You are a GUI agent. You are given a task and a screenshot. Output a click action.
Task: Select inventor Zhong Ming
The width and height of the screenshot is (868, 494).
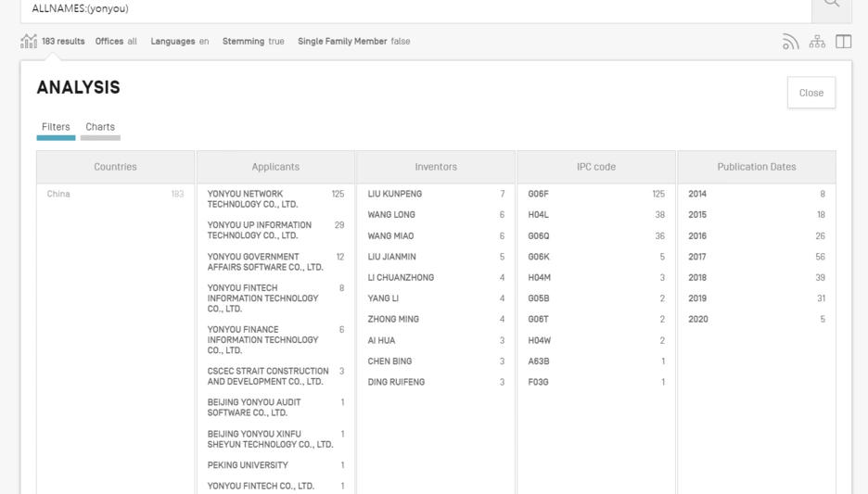436,319
